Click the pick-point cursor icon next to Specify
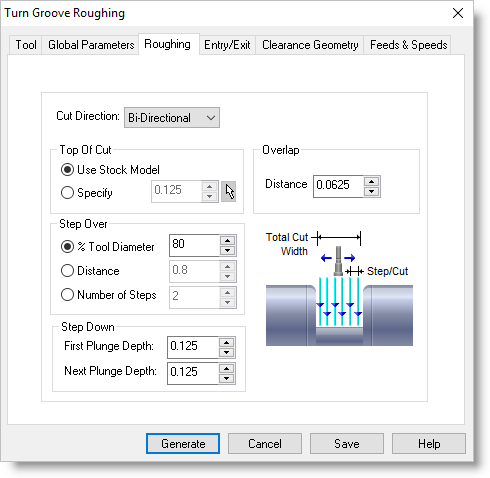Viewport: 490px width, 478px height. 229,192
